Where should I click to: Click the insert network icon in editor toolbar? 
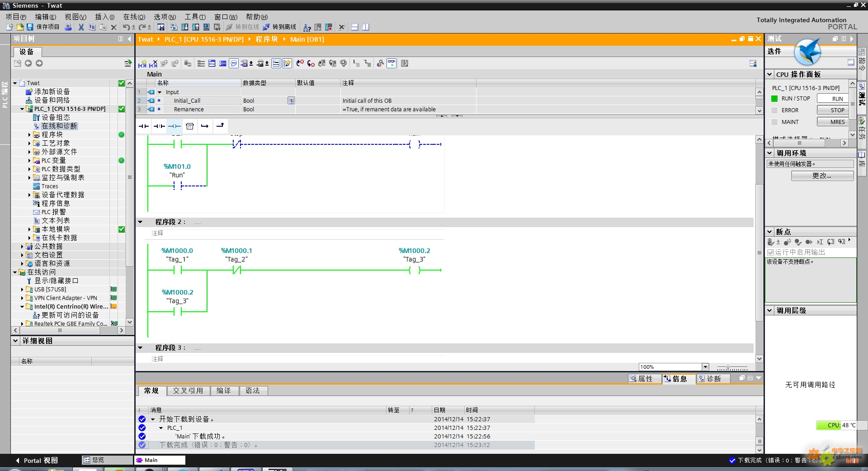[142, 64]
